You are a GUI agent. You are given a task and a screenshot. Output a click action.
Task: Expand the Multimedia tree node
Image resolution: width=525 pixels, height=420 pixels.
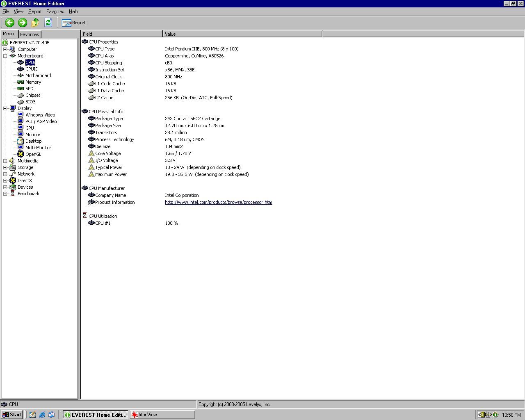point(5,161)
